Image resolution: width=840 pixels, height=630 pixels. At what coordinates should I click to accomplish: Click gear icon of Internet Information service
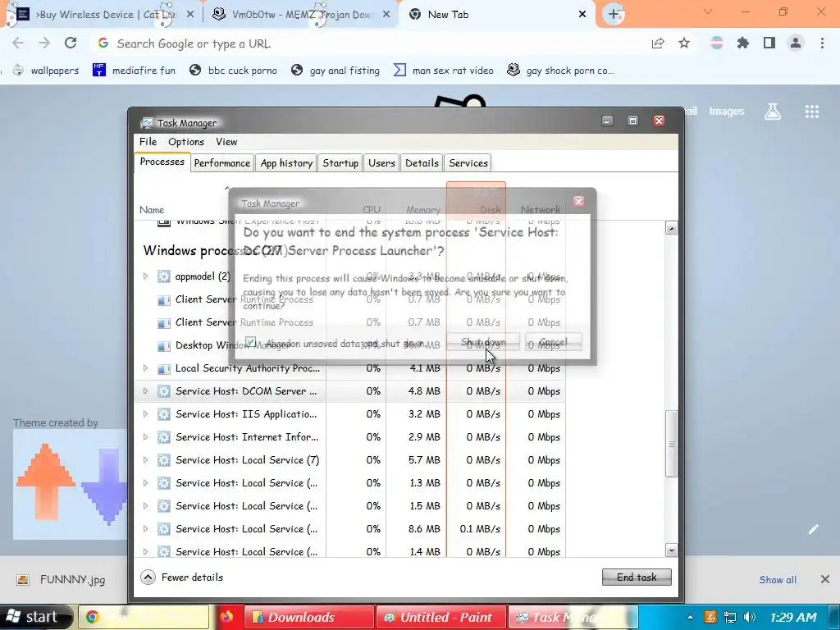pyautogui.click(x=164, y=437)
